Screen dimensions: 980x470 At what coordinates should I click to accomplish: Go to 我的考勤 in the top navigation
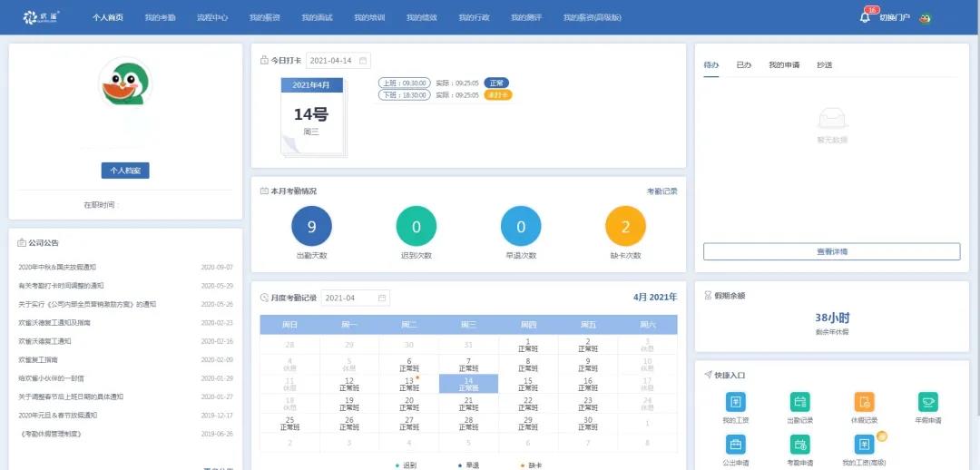click(x=160, y=17)
